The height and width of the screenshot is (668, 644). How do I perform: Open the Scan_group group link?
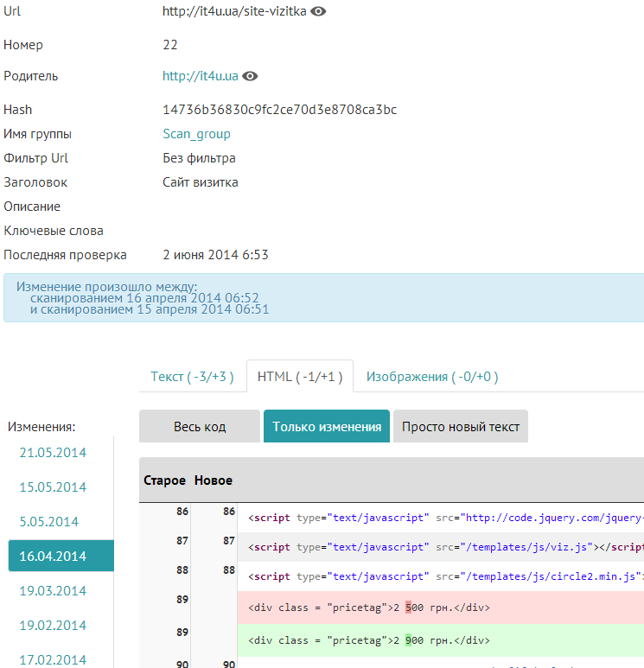pyautogui.click(x=196, y=134)
